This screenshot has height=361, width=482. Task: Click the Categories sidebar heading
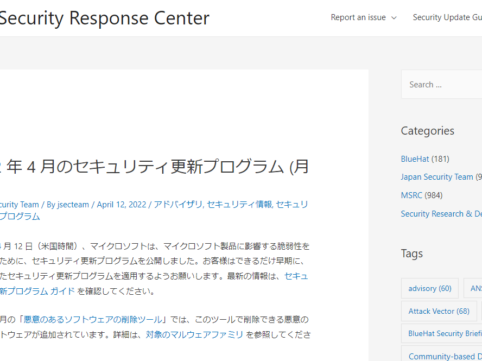click(x=427, y=131)
